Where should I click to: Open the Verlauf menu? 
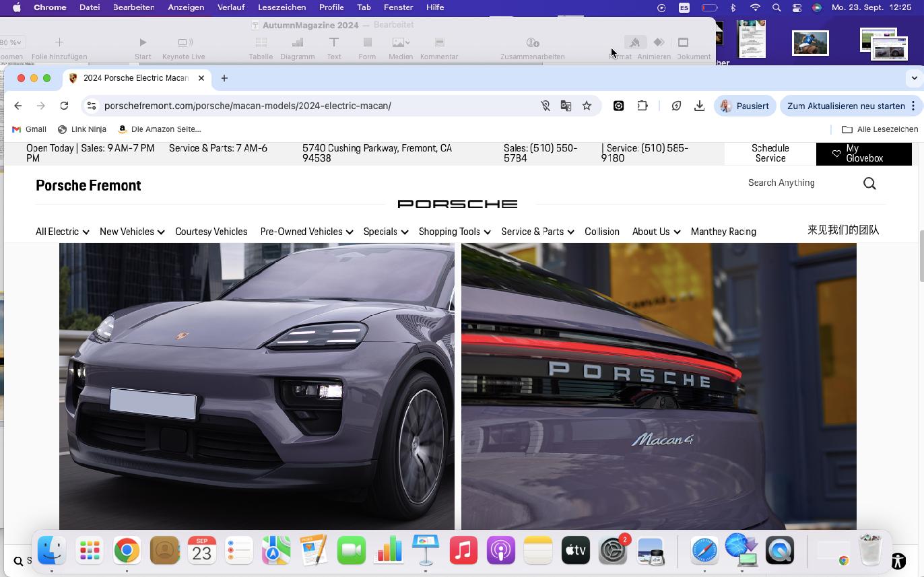point(231,7)
